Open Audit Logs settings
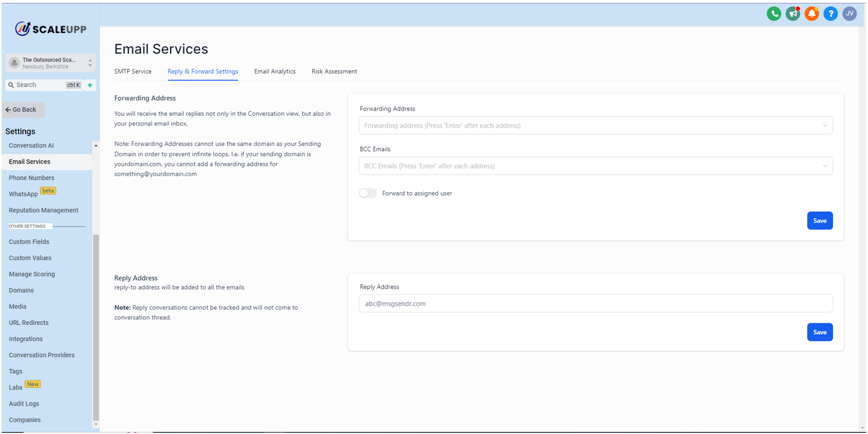Image resolution: width=868 pixels, height=434 pixels. pyautogui.click(x=24, y=404)
